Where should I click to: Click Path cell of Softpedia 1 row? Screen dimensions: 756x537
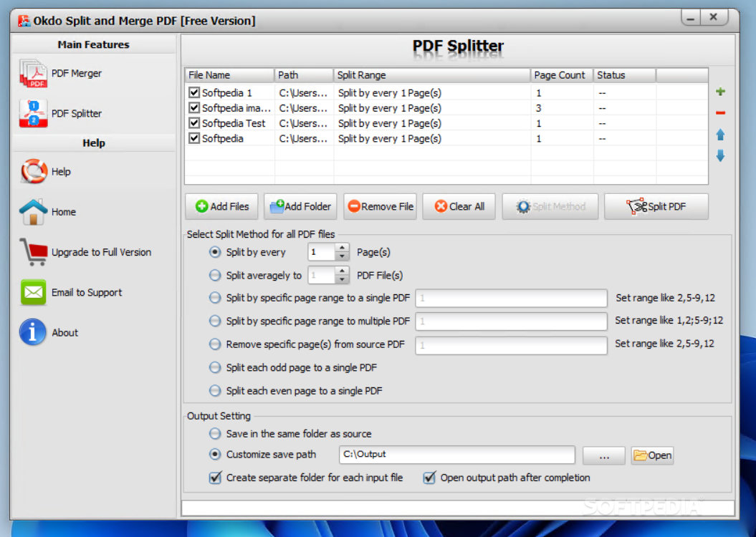[303, 92]
